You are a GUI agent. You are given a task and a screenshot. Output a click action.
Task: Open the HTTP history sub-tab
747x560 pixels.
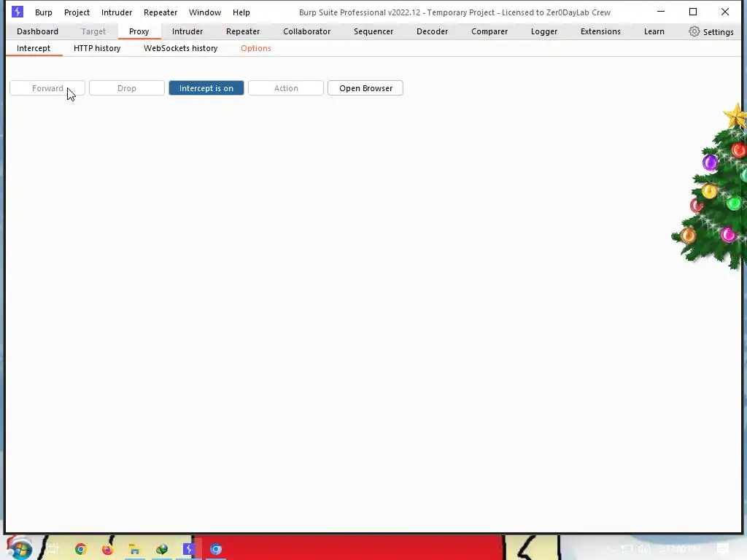[97, 48]
